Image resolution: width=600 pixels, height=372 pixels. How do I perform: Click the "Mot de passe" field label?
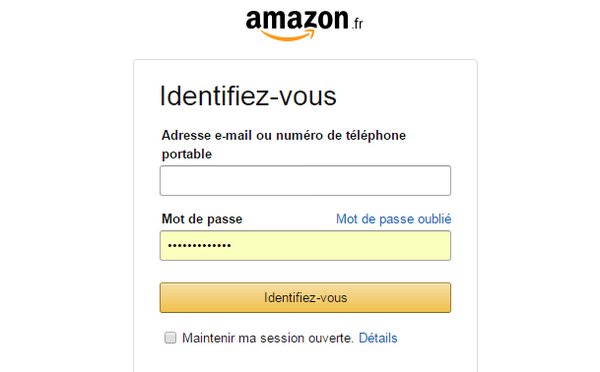(x=202, y=219)
